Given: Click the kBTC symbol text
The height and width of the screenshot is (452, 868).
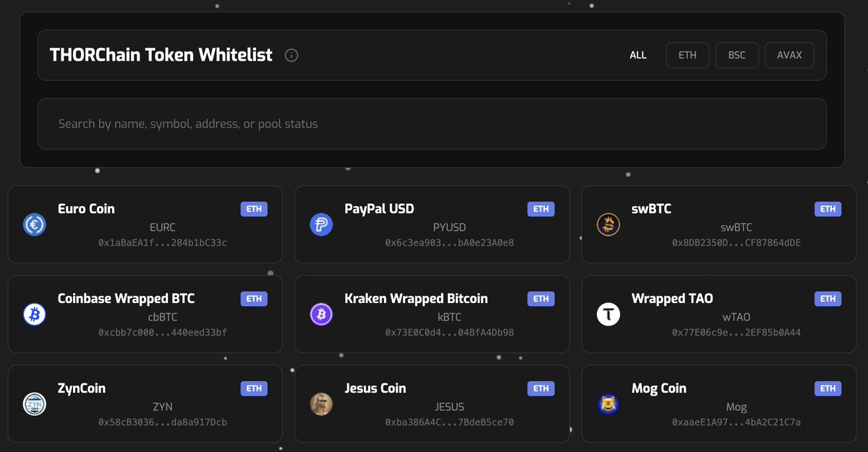Looking at the screenshot, I should 450,317.
